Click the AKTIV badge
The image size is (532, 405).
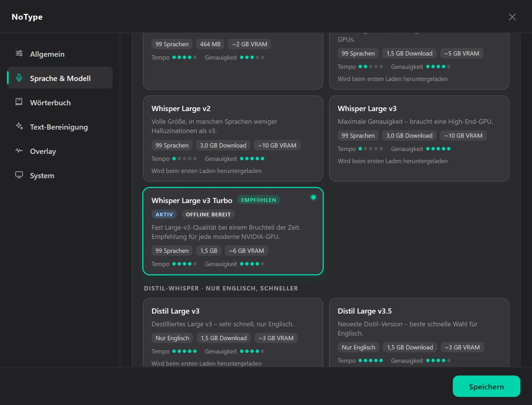[x=164, y=214]
